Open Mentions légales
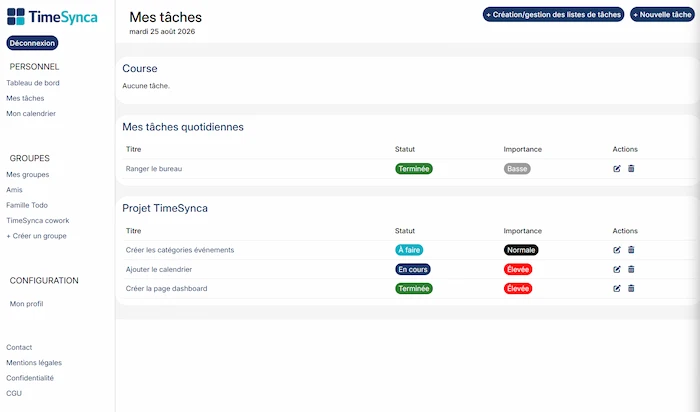Viewport: 700px width, 412px height. pos(34,362)
